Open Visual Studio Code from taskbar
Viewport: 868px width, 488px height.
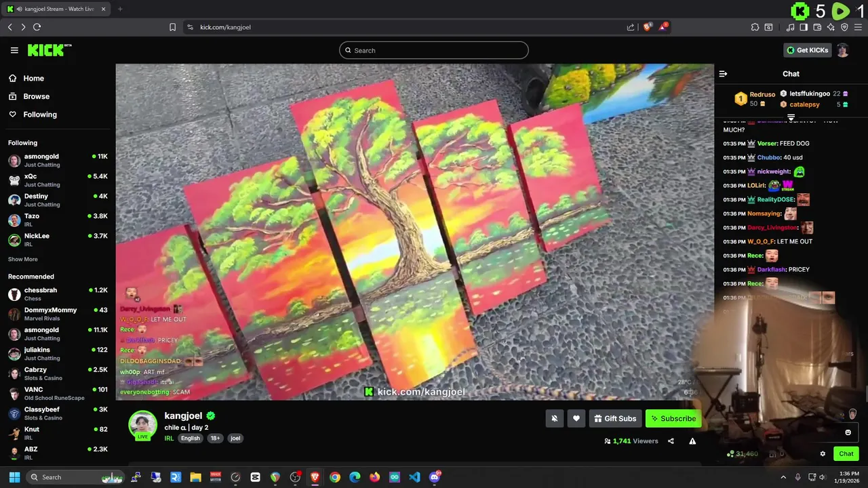[x=414, y=477]
